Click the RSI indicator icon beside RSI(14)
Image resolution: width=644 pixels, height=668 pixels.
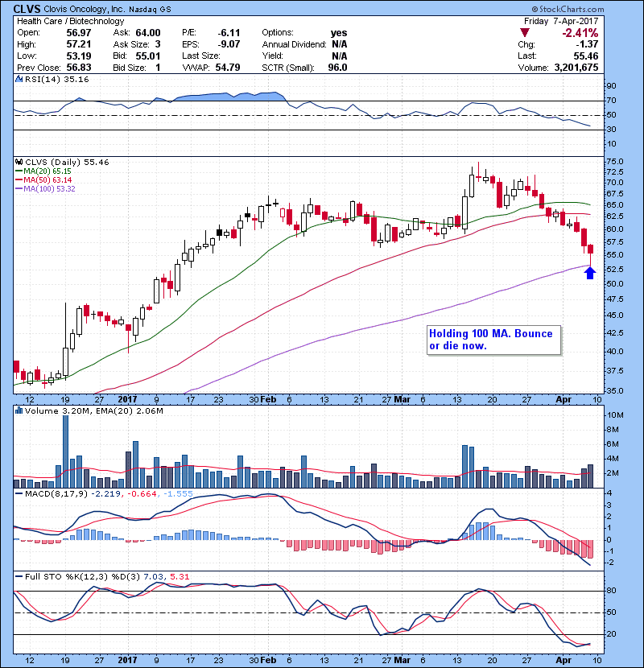pyautogui.click(x=19, y=79)
